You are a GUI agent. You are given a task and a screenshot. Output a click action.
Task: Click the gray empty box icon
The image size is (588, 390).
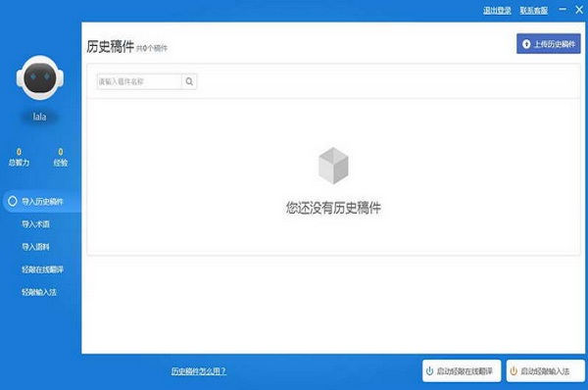[333, 166]
